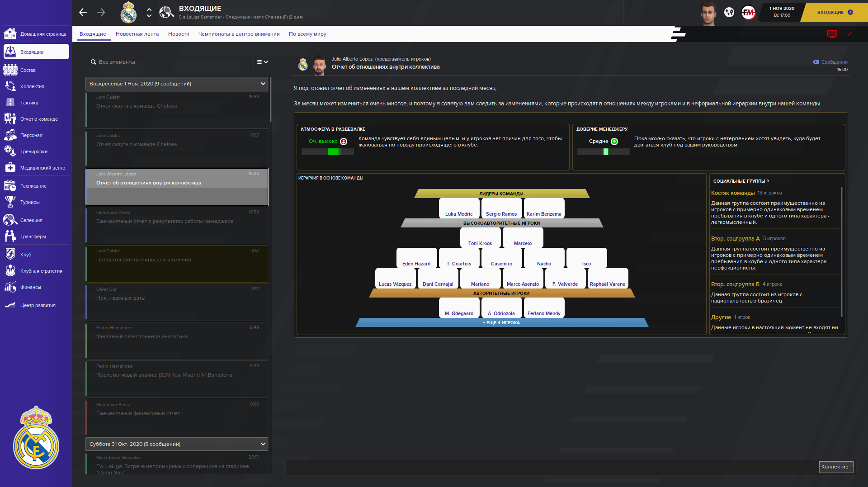Click the FM logo icon
This screenshot has height=487, width=868.
[x=748, y=13]
